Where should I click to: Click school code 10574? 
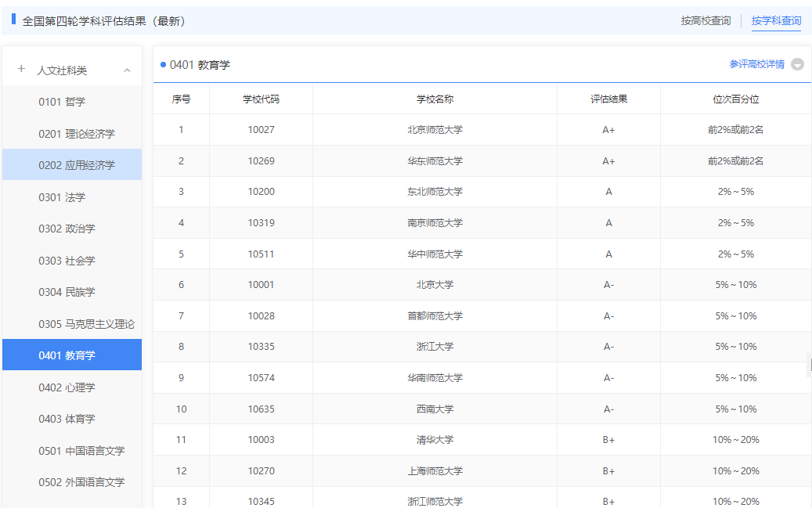pos(261,378)
